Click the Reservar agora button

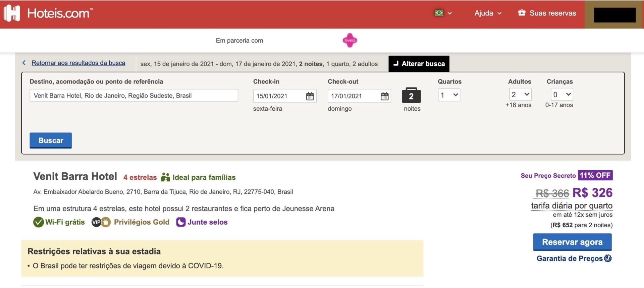(x=572, y=242)
